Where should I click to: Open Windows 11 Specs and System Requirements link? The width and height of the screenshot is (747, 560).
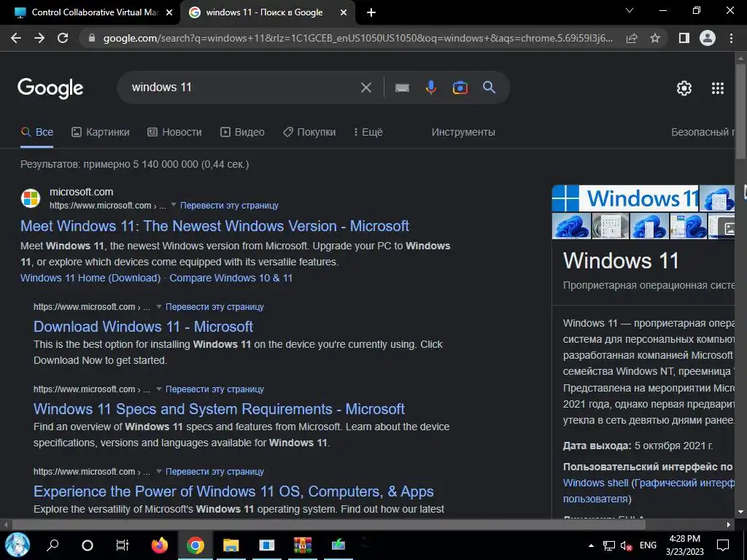click(x=219, y=409)
